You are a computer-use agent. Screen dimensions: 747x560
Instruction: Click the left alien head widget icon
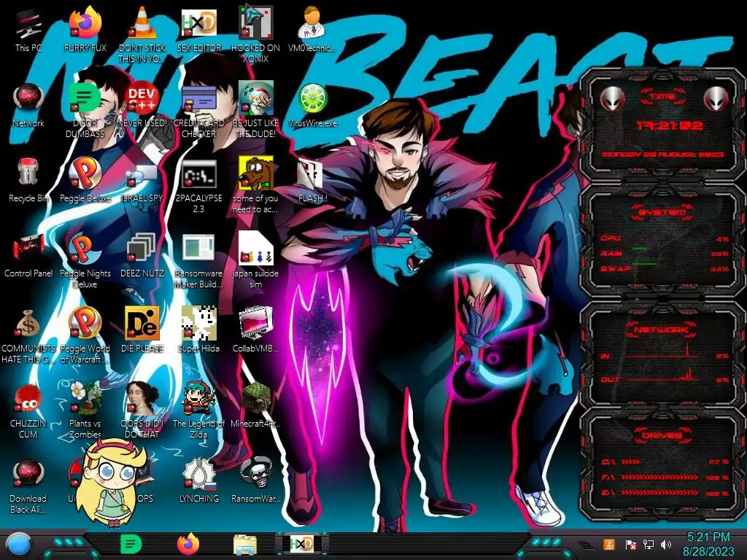pyautogui.click(x=613, y=99)
